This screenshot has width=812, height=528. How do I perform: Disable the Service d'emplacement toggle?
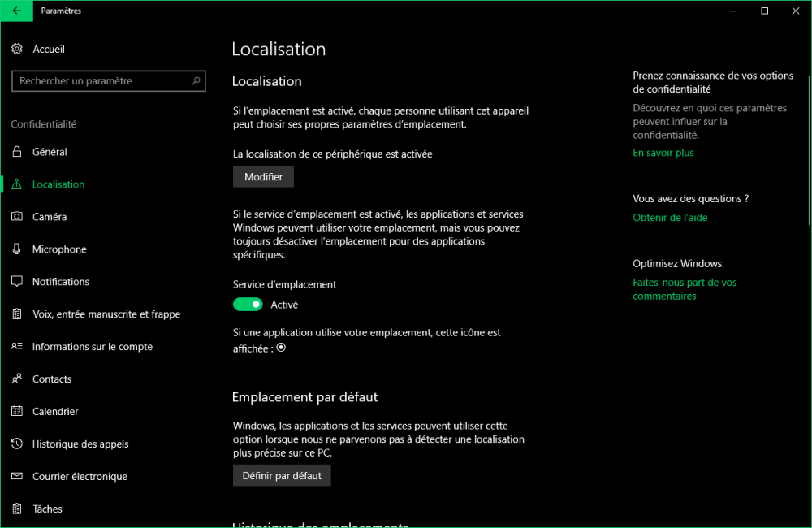click(248, 305)
